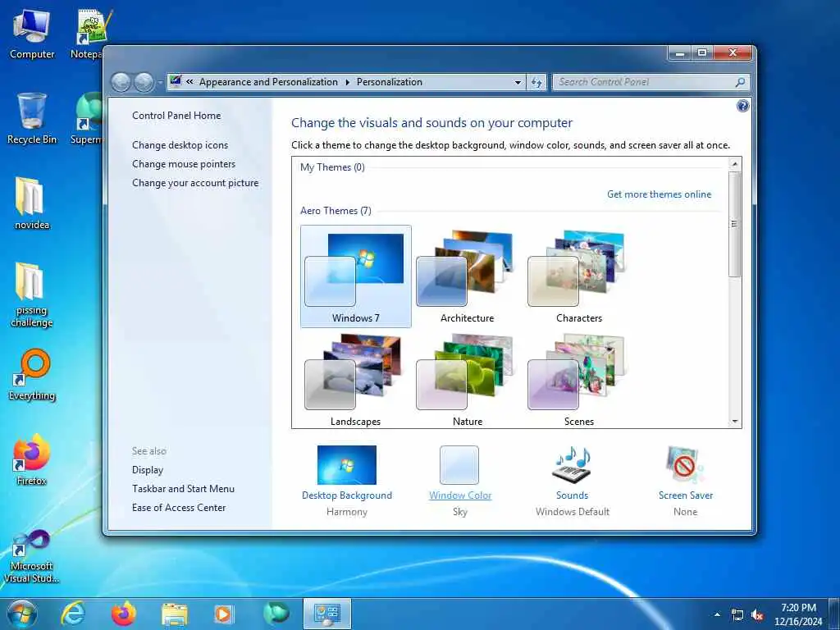Click the Screen Saver label link
840x630 pixels.
coord(686,495)
